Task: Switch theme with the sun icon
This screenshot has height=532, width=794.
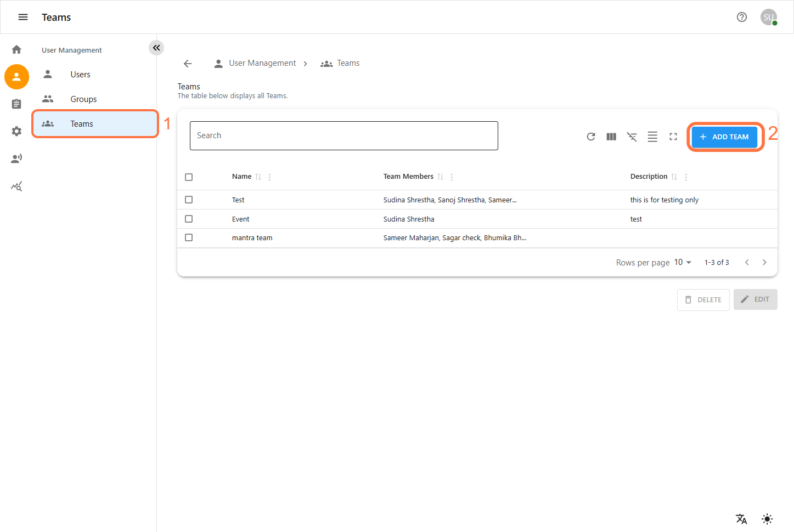Action: [767, 519]
